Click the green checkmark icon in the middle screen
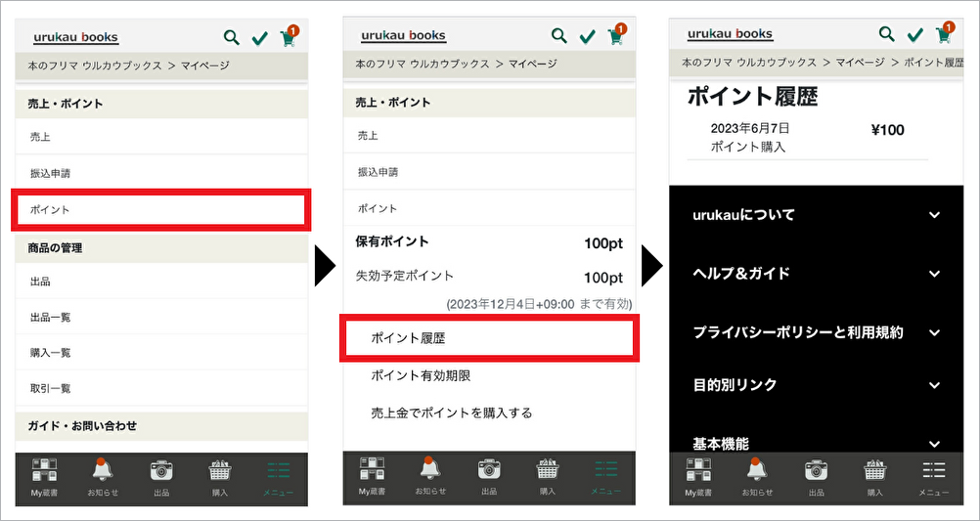Screen dimensions: 980x521 tap(587, 37)
